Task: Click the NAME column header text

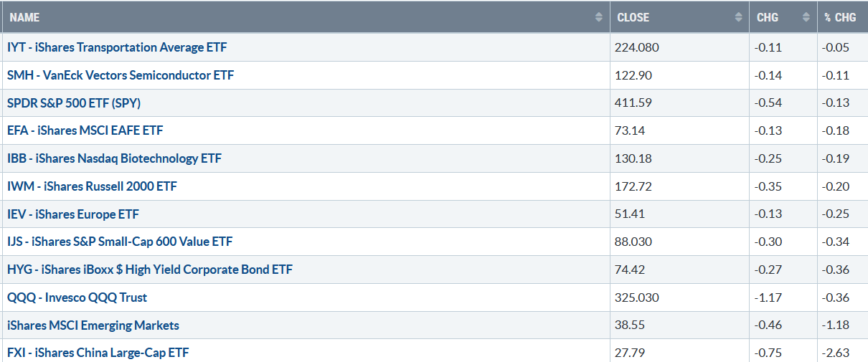Action: tap(25, 17)
